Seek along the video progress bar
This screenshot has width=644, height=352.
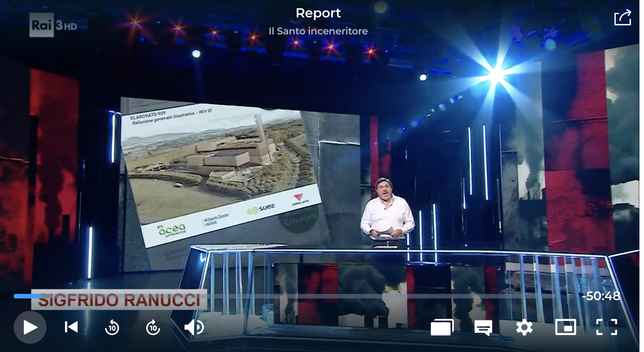[284, 296]
